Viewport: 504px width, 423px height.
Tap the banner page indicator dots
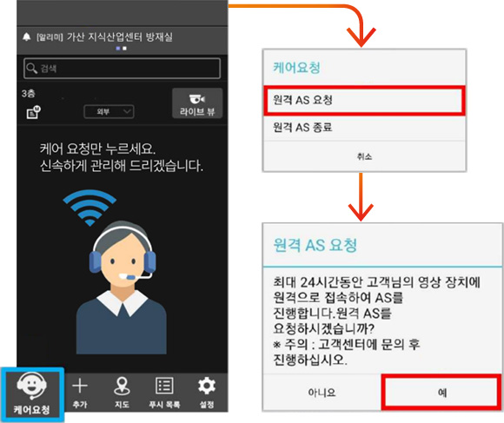121,49
